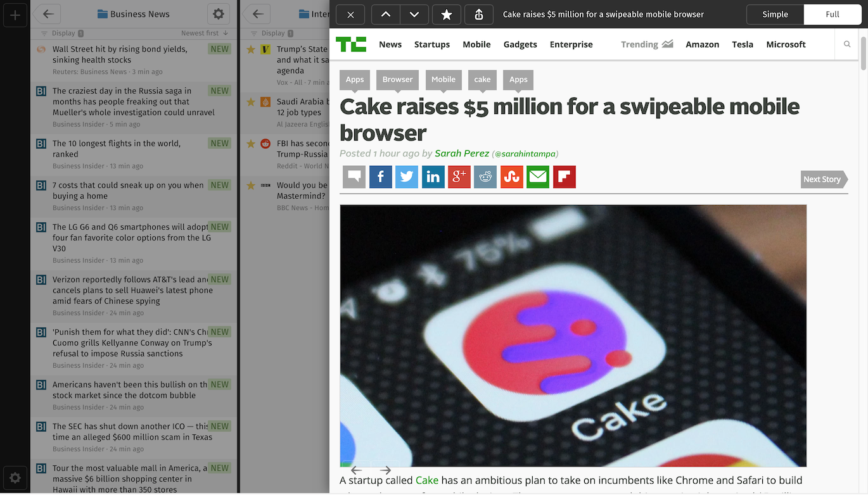Open the Amazon trending topic

(703, 44)
